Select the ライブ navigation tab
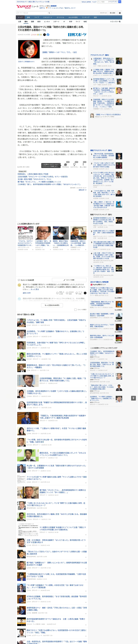 (x=37, y=17)
